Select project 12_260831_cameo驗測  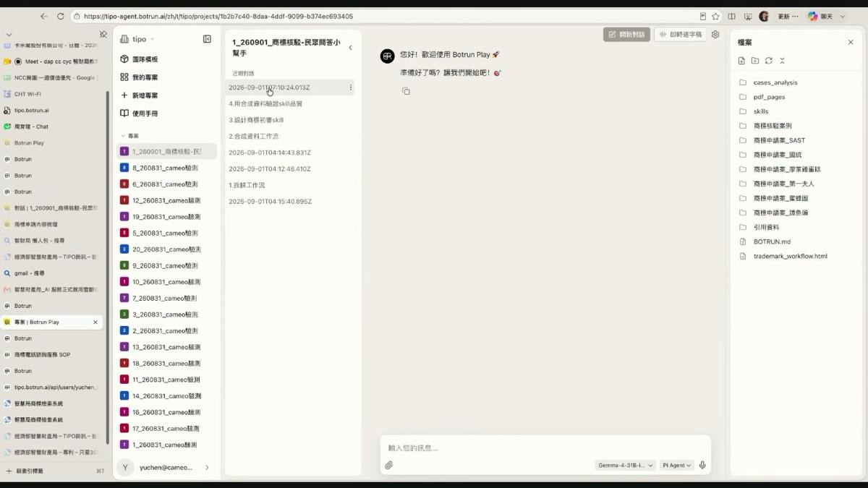166,200
